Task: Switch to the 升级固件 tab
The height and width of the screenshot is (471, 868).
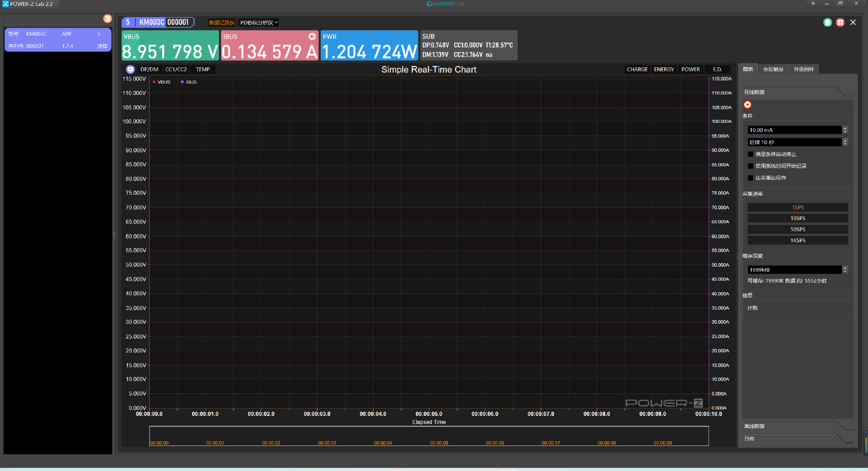Action: 803,69
